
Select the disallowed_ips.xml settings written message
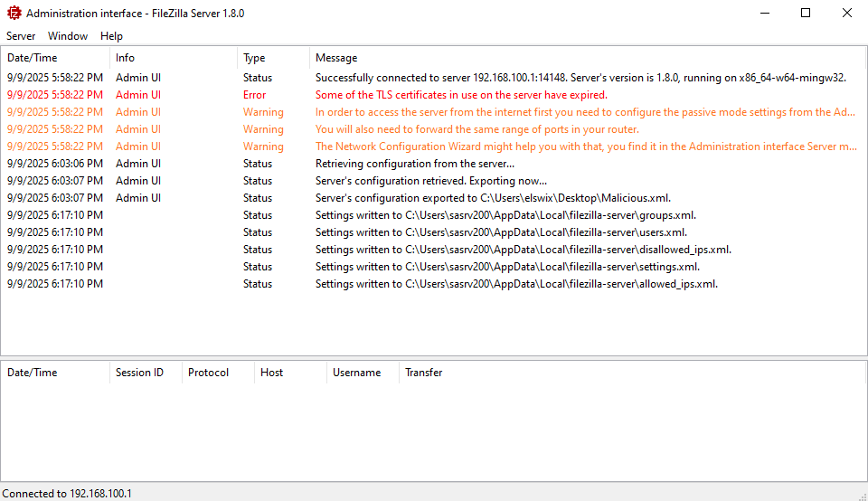pos(524,249)
